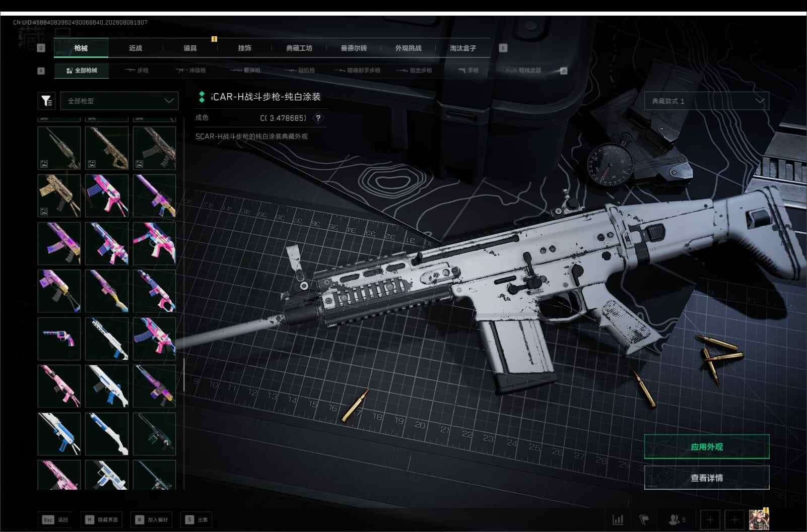Select the 冲锋枪 sub-tab
This screenshot has width=807, height=532.
190,71
